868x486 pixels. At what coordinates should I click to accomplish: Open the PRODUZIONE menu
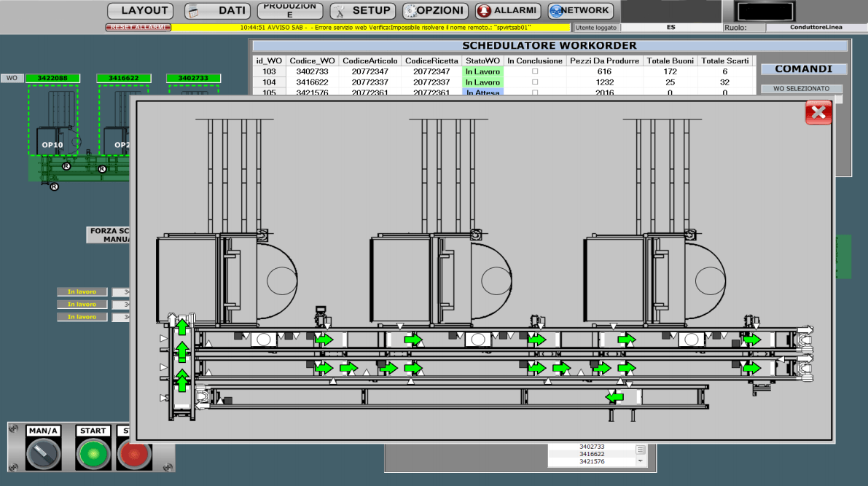[290, 10]
